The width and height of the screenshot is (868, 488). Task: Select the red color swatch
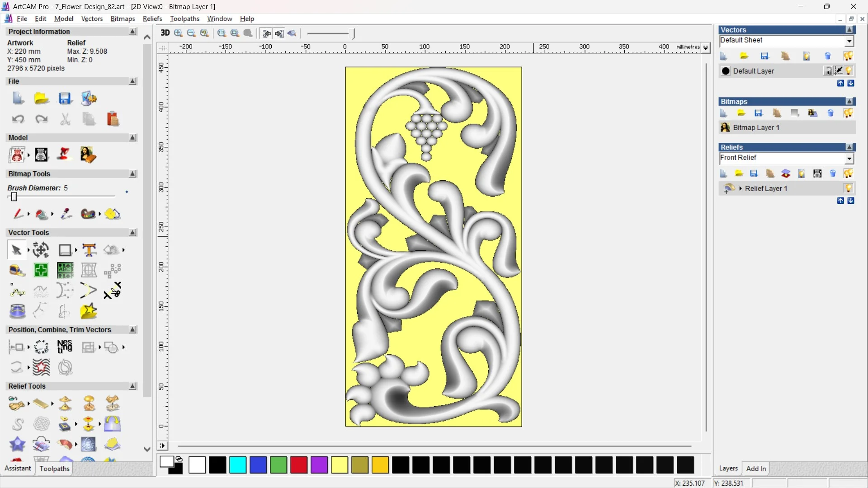click(299, 465)
